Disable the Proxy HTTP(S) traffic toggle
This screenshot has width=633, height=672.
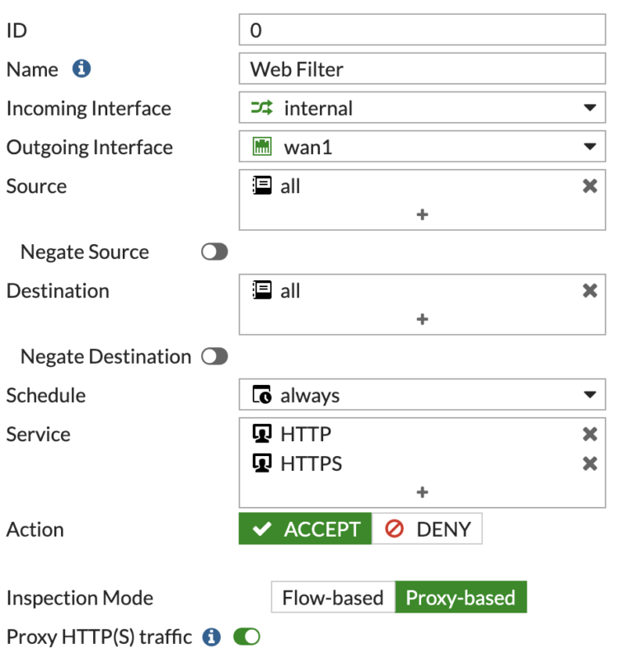tap(246, 637)
